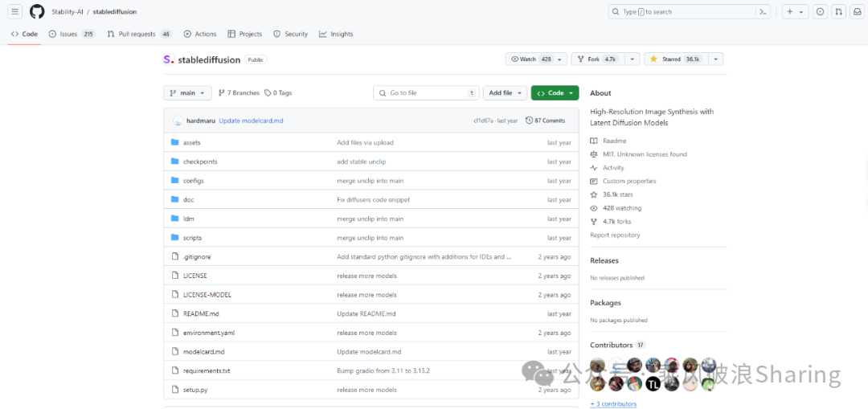Expand the Fork options arrow

pos(634,59)
